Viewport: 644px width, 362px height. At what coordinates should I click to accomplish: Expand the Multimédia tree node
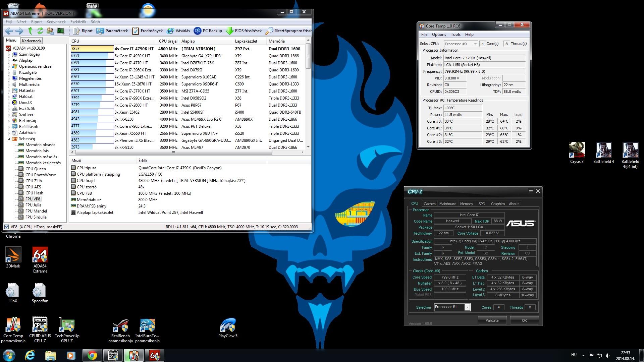(x=9, y=84)
